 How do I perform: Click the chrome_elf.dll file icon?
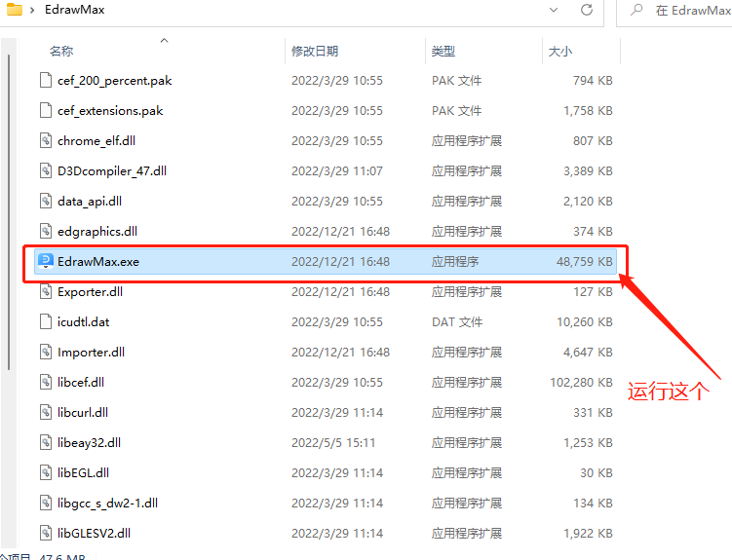[46, 141]
